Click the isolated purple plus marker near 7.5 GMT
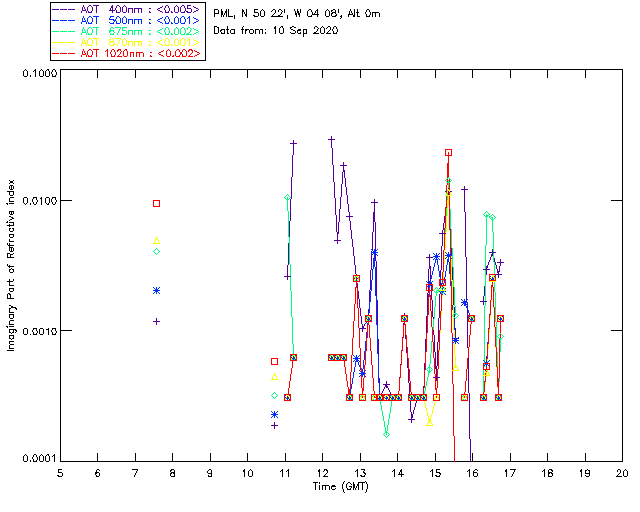 click(x=156, y=322)
